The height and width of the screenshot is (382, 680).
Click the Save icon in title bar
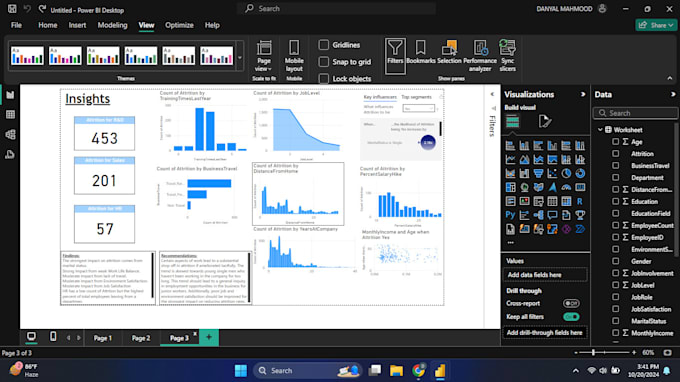pos(12,9)
